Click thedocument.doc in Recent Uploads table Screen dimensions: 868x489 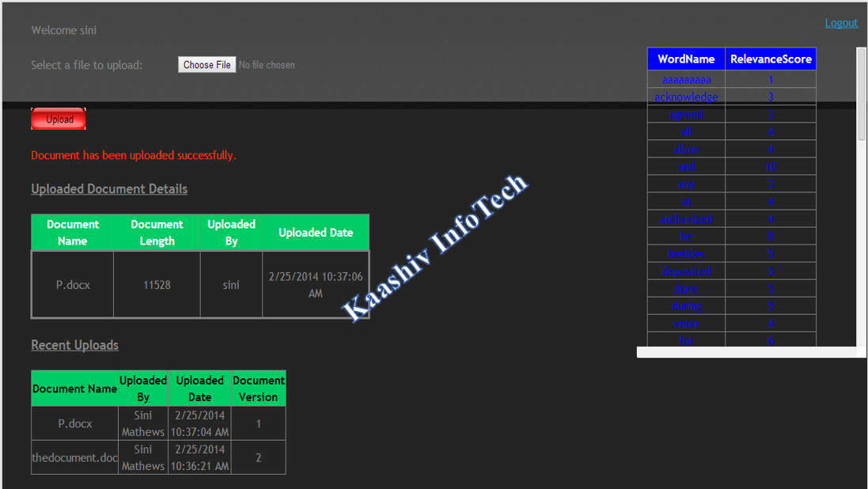(75, 457)
